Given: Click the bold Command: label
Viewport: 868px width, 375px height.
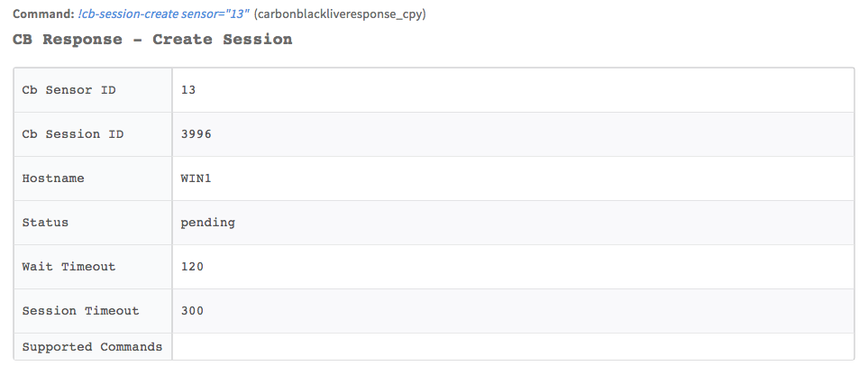Looking at the screenshot, I should click(x=43, y=15).
